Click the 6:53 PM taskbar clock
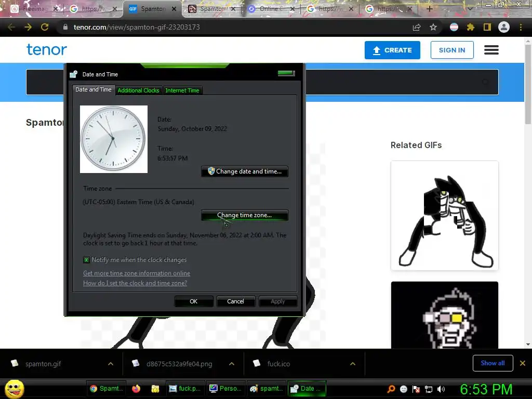532x399 pixels. (486, 389)
